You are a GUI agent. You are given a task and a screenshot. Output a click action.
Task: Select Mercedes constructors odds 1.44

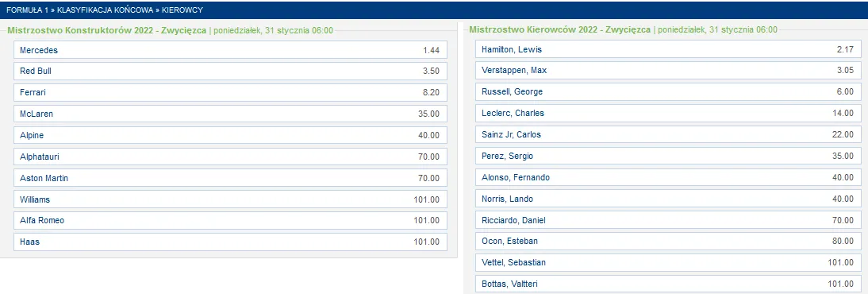pos(230,50)
